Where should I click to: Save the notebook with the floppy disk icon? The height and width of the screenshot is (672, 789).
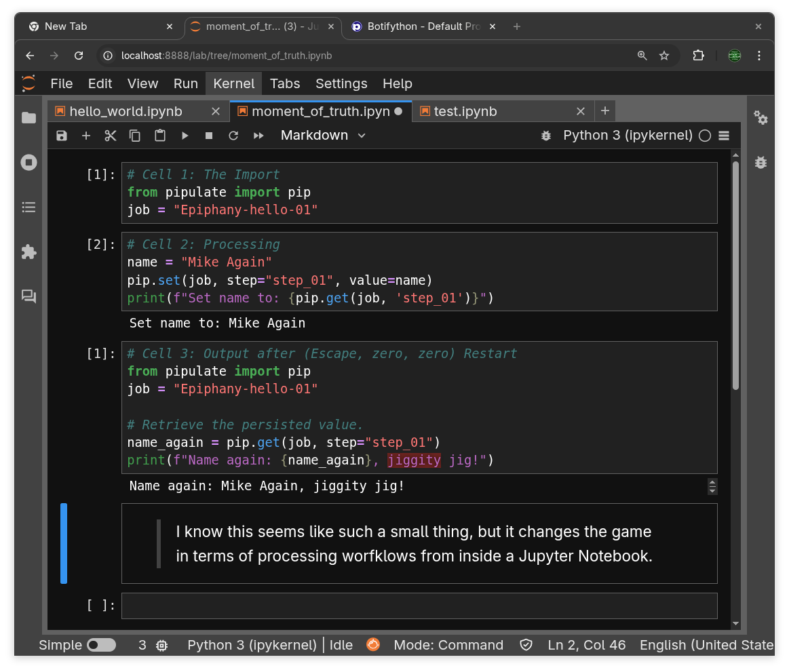point(62,136)
